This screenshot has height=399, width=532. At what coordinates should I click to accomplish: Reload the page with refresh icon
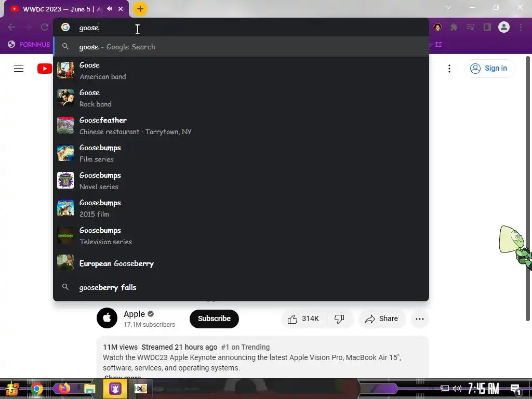coord(45,27)
